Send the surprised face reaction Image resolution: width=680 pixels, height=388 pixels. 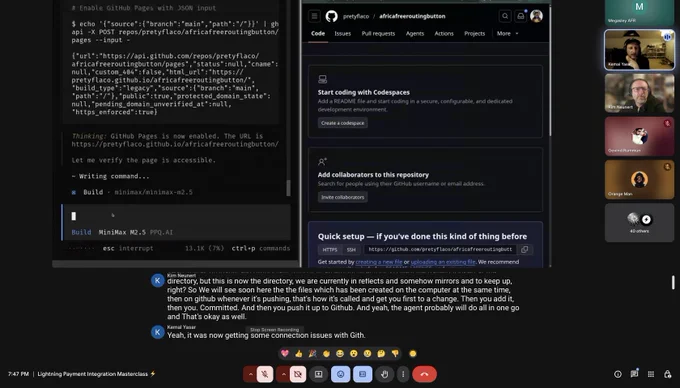click(x=354, y=354)
